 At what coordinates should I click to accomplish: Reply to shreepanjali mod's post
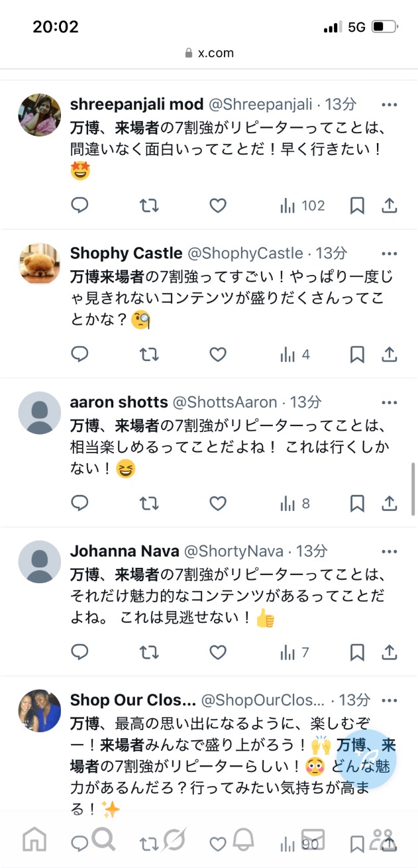(79, 206)
